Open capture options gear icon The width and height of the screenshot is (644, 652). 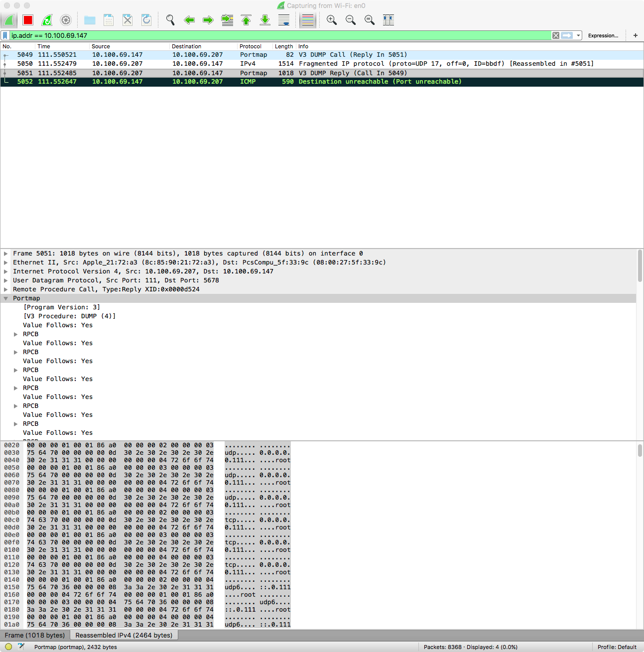[66, 20]
